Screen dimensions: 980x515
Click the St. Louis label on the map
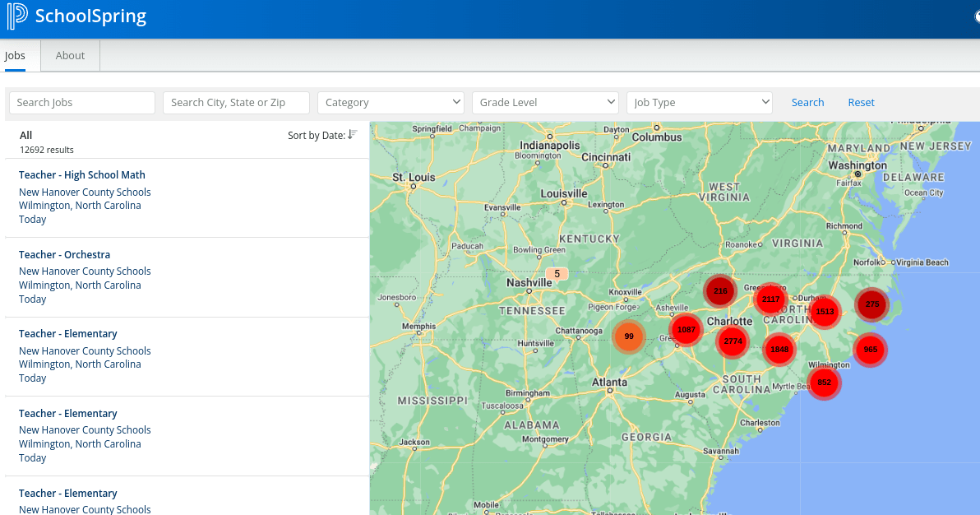(414, 177)
